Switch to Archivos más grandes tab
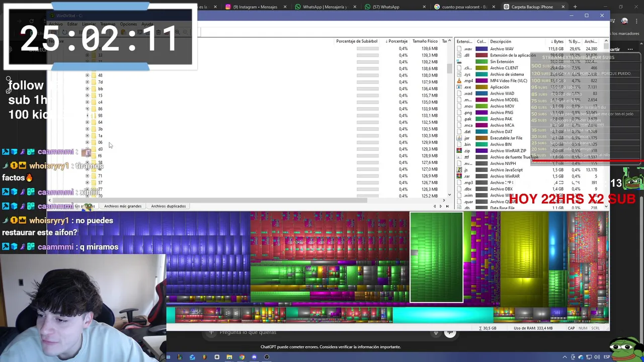The image size is (644, 362). (x=123, y=206)
